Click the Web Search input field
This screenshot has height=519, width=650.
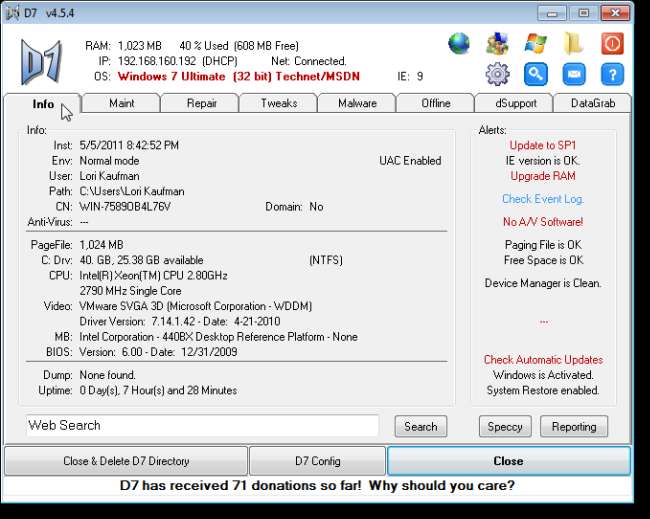[x=202, y=426]
